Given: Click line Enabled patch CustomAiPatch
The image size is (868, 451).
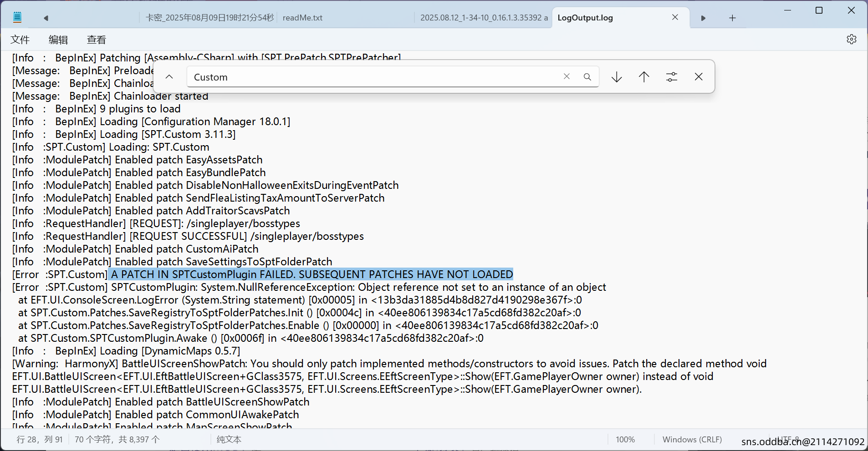Looking at the screenshot, I should 135,249.
